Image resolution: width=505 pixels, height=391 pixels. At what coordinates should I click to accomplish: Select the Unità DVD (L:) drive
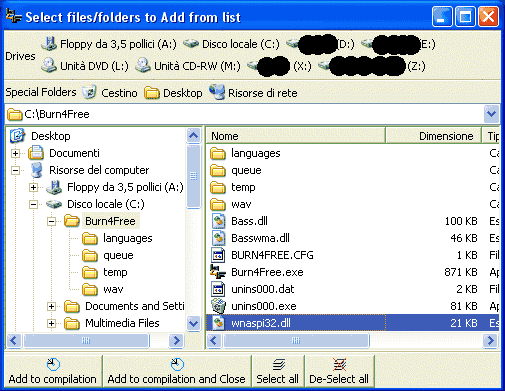[x=85, y=66]
